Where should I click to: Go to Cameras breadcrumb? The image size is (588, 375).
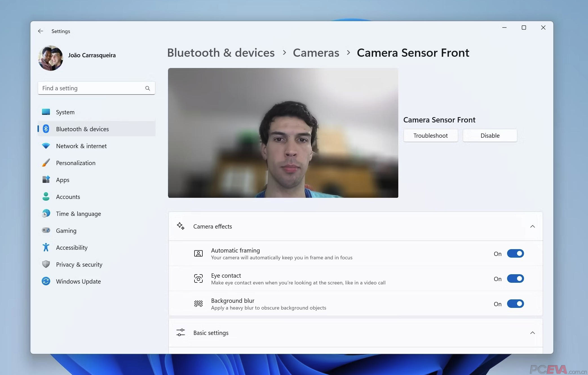316,53
